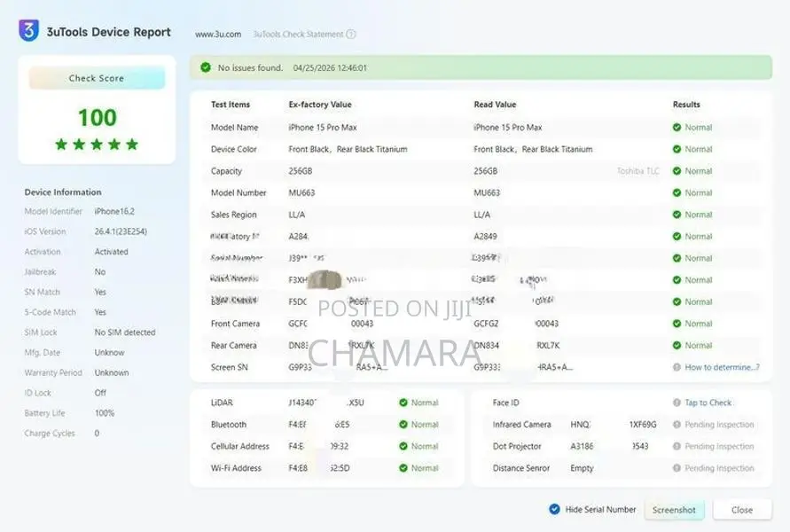
Task: Click the iPhone16,2 model identifier value
Action: [114, 211]
